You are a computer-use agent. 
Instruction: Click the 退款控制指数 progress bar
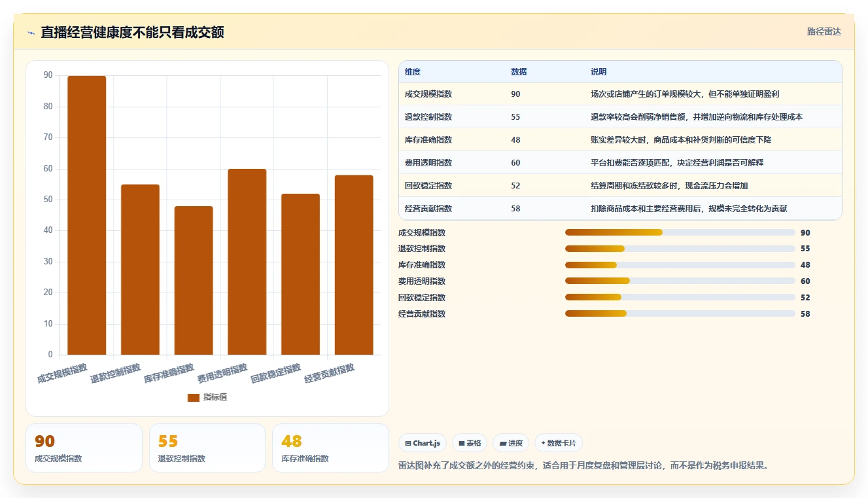point(680,249)
